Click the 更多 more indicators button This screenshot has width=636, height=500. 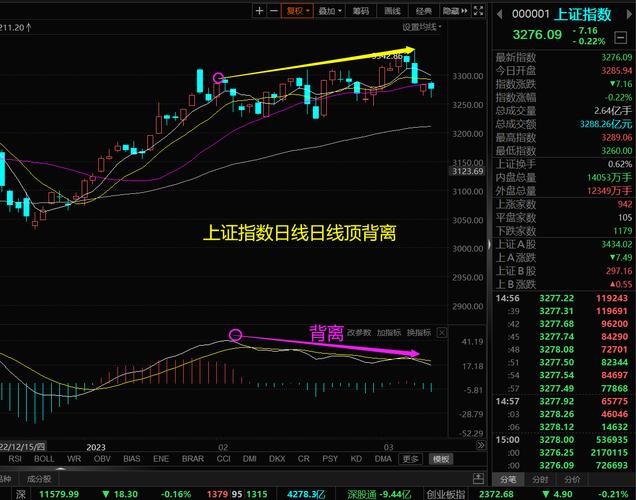tap(410, 459)
